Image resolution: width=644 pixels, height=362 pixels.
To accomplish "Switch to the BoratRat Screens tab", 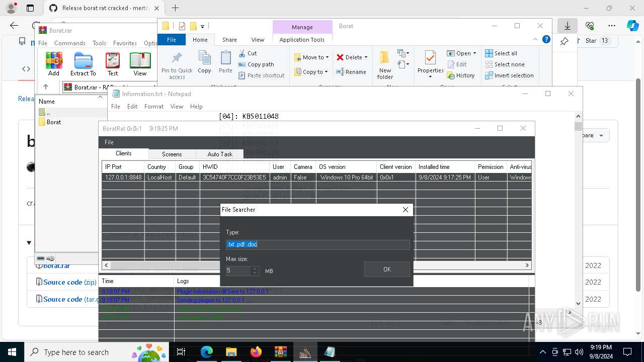I will pos(172,154).
